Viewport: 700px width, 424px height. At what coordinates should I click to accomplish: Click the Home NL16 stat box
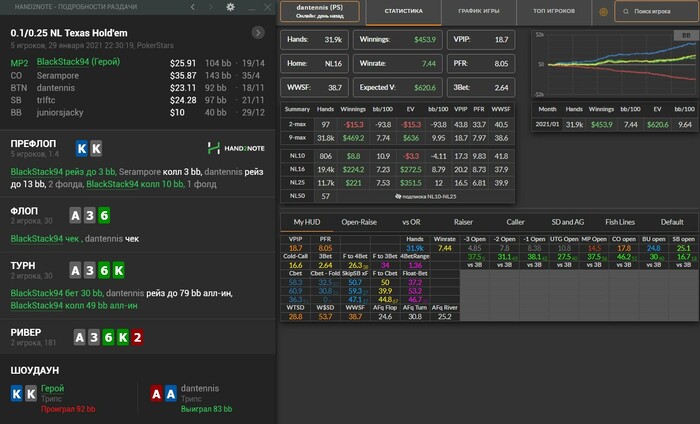314,64
